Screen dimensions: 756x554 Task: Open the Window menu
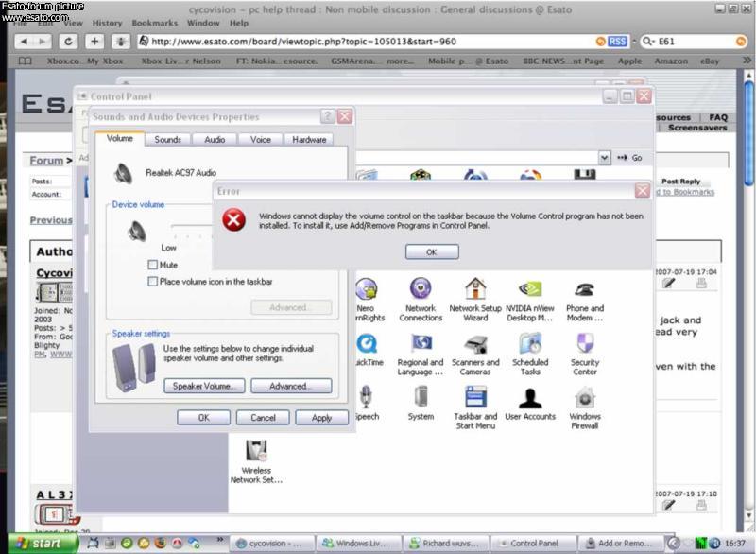(203, 23)
